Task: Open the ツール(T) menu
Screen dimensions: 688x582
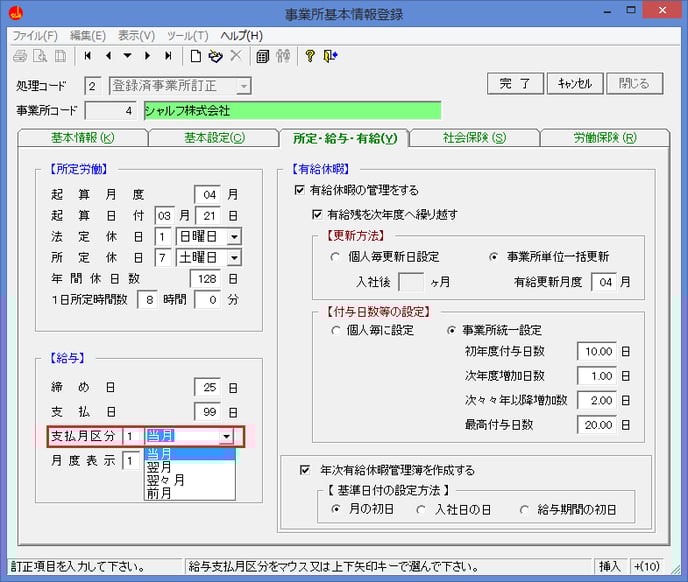Action: tap(187, 36)
